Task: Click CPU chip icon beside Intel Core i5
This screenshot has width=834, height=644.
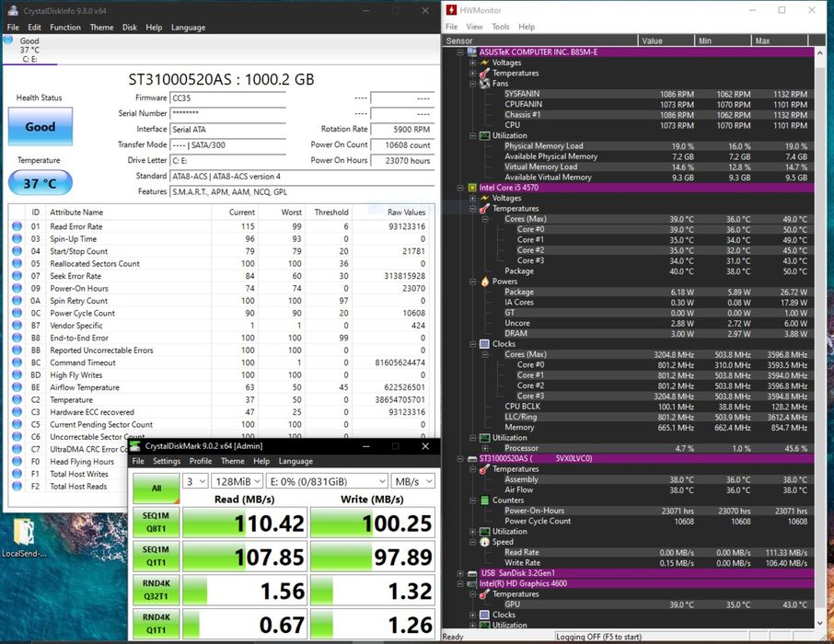Action: [472, 188]
